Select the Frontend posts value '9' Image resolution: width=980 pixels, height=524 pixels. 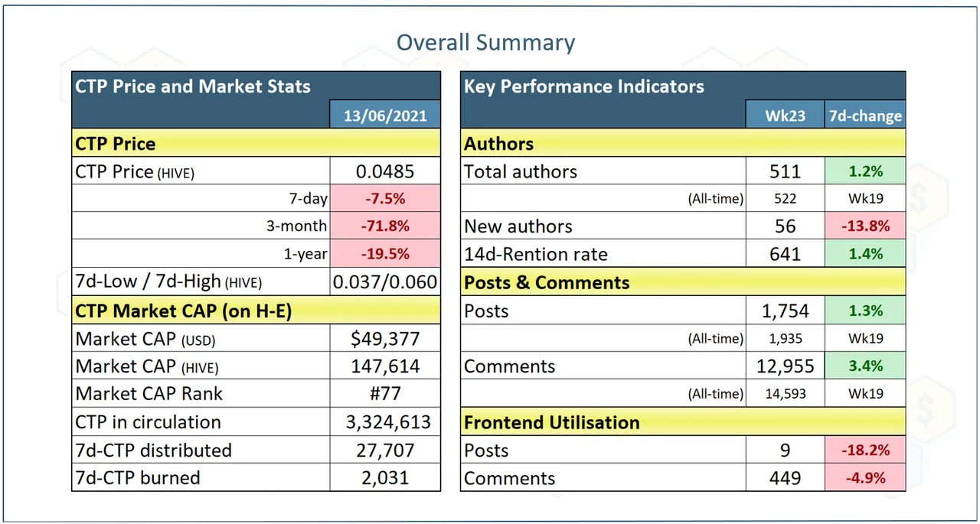tap(785, 450)
